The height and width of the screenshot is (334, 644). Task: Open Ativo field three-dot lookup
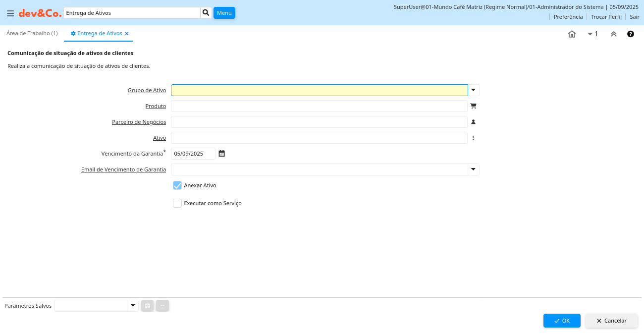[473, 138]
